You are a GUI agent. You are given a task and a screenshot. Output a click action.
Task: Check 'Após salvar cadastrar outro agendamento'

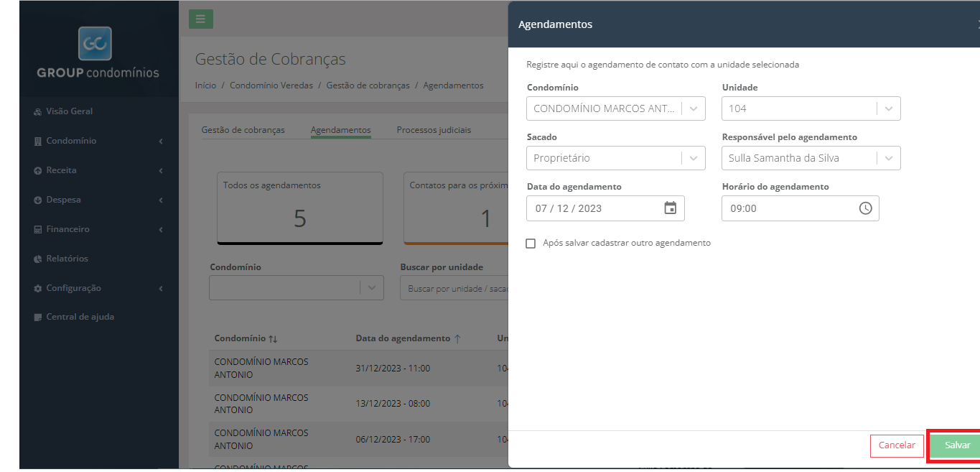(x=531, y=244)
